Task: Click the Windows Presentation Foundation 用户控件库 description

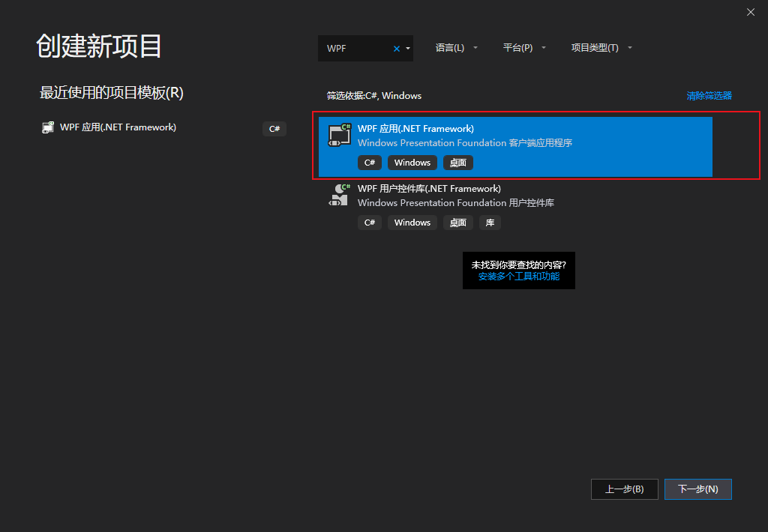Action: 456,202
